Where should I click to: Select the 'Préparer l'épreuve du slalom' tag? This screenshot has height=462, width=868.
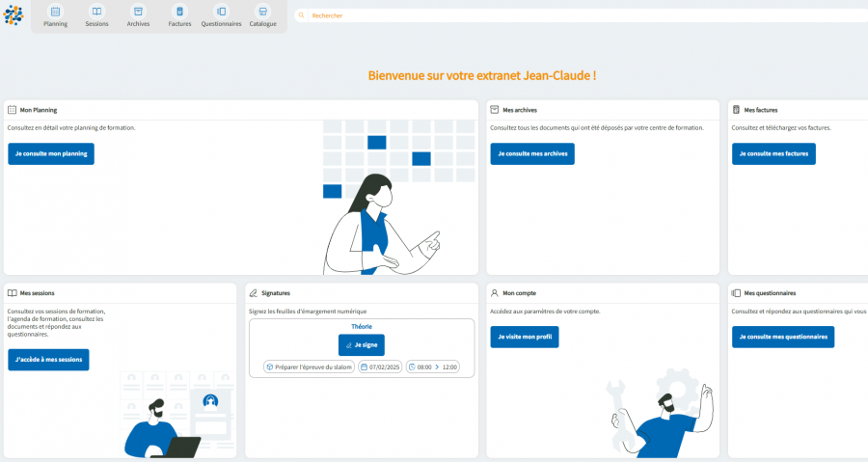(309, 367)
